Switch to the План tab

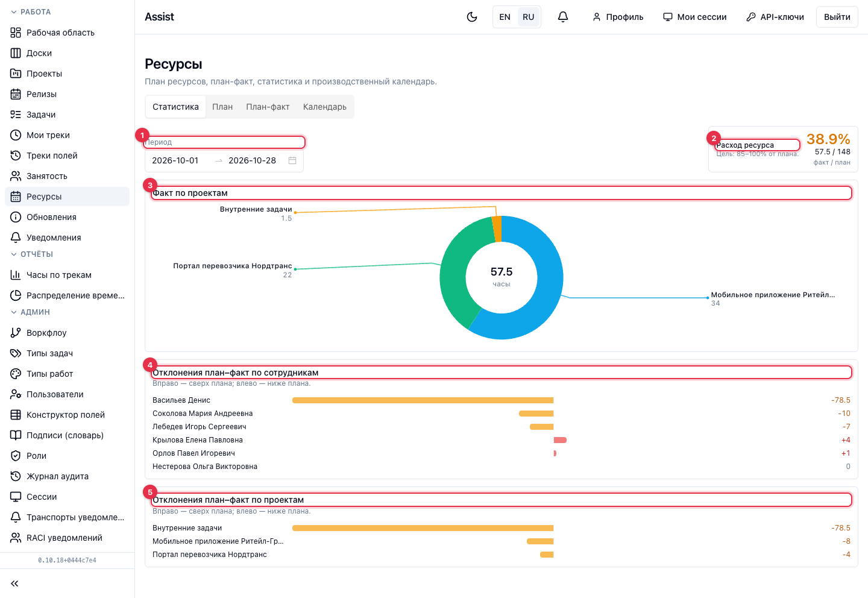222,107
